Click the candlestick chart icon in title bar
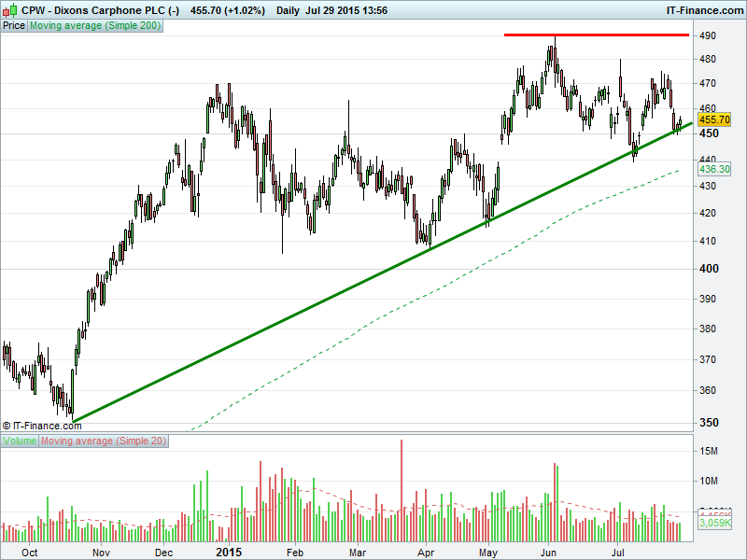The height and width of the screenshot is (560, 747). (10, 10)
